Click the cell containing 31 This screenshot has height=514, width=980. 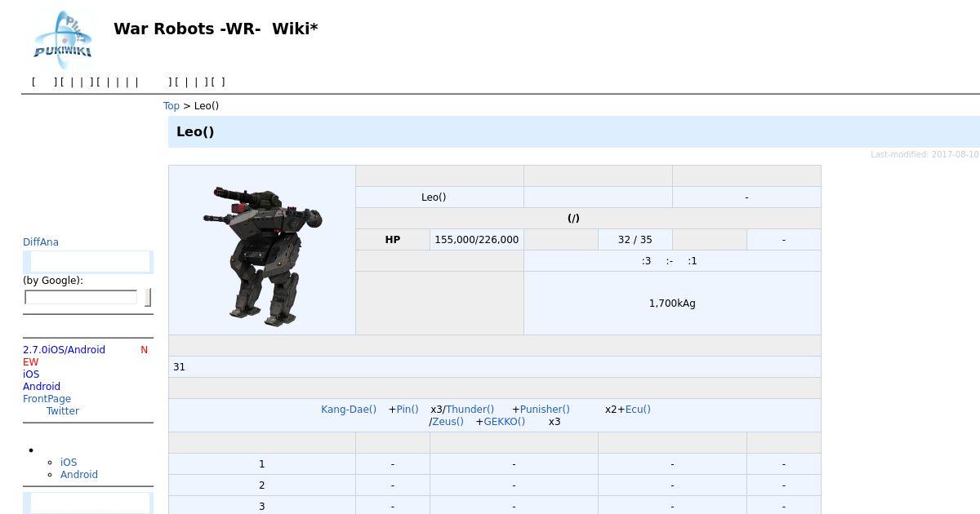tap(495, 367)
